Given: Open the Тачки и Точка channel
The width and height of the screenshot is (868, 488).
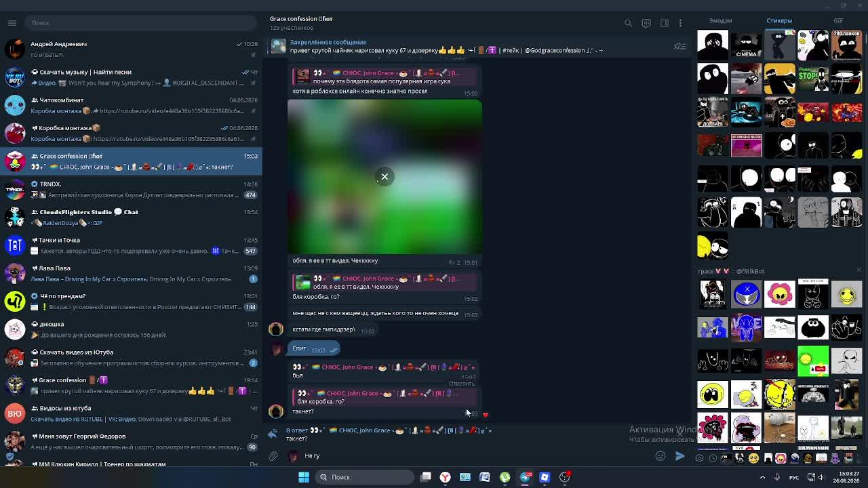Looking at the screenshot, I should (131, 245).
